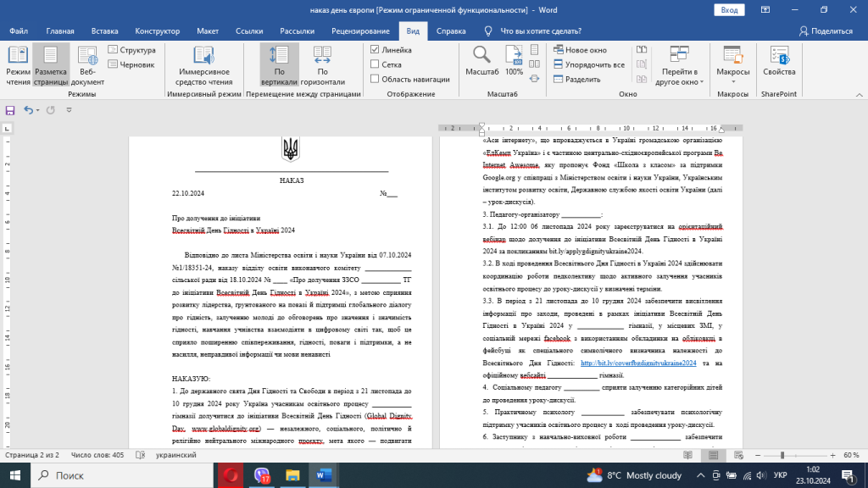Open the bit.ly coverfbdignityukraine2024 hyperlink

click(x=638, y=363)
